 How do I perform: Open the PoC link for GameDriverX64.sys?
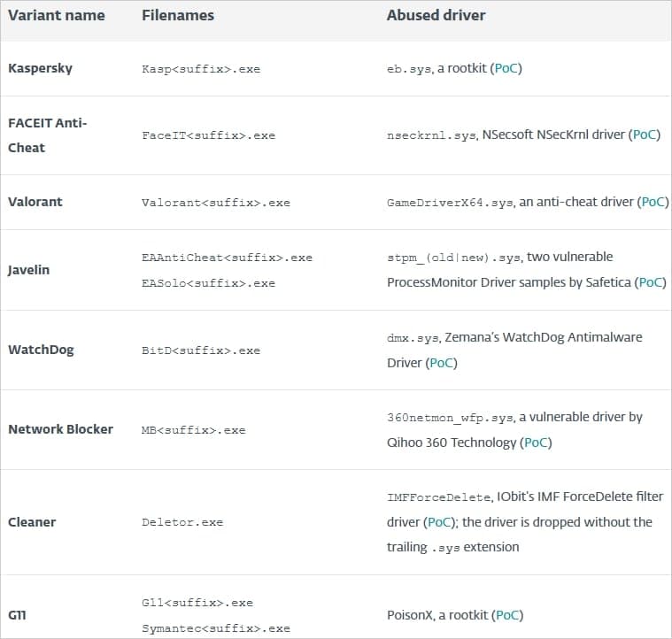tap(653, 202)
